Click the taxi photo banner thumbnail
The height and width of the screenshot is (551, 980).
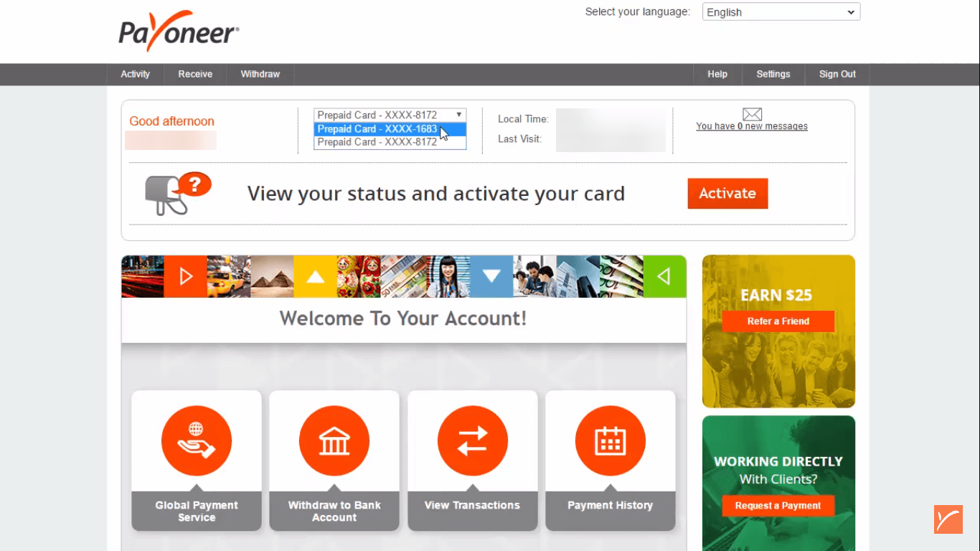(x=229, y=276)
